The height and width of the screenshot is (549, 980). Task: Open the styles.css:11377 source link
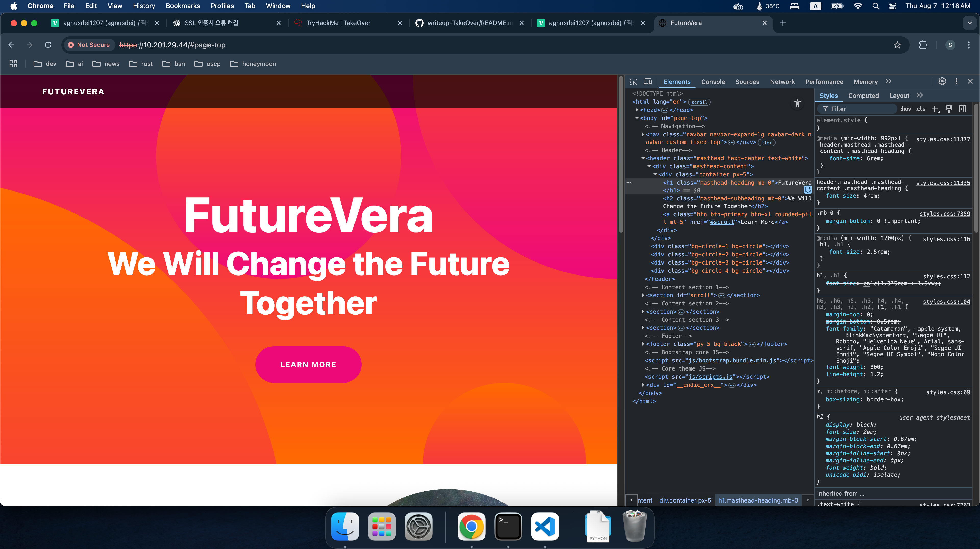tap(943, 139)
